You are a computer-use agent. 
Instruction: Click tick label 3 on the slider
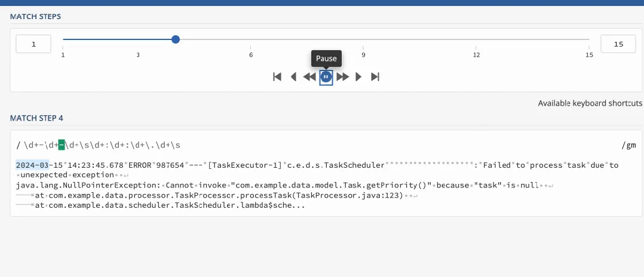click(x=138, y=55)
